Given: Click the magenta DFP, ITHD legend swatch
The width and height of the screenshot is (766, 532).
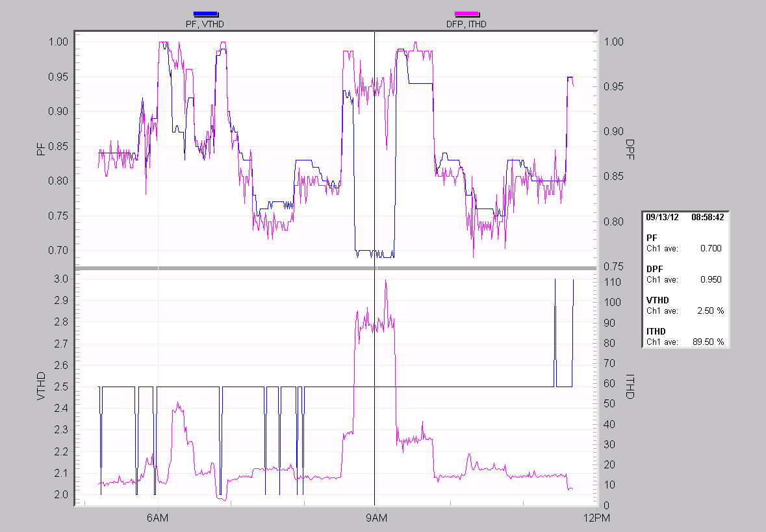Looking at the screenshot, I should tap(466, 14).
